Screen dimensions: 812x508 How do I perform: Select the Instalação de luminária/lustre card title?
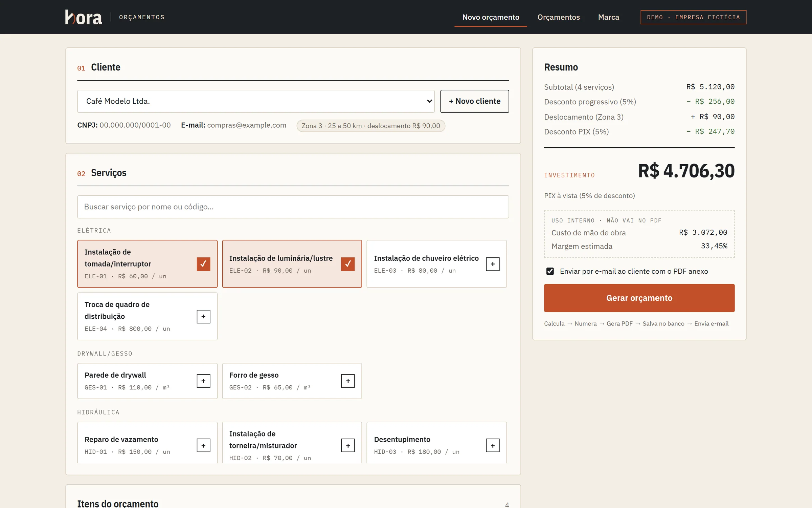click(281, 258)
